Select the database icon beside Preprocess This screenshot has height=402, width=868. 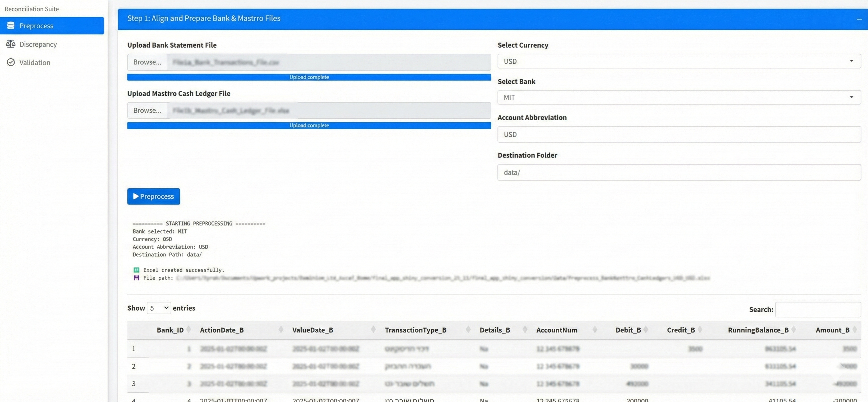pyautogui.click(x=11, y=25)
